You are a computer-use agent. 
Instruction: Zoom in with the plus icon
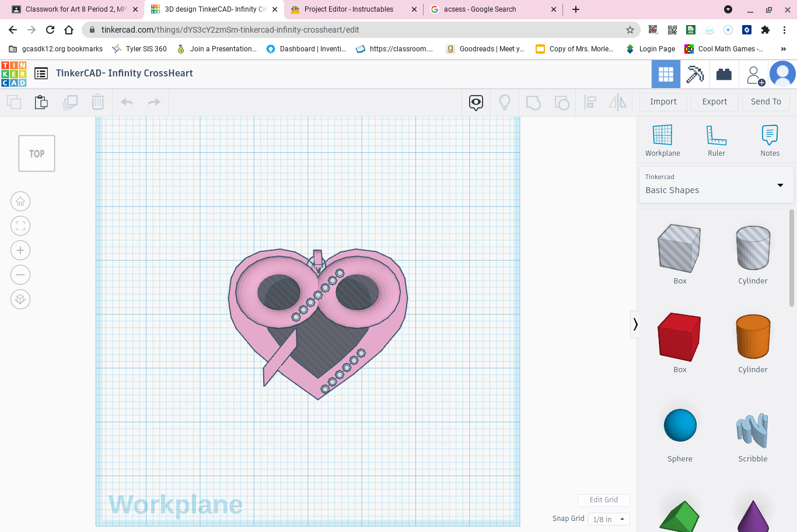pyautogui.click(x=20, y=250)
